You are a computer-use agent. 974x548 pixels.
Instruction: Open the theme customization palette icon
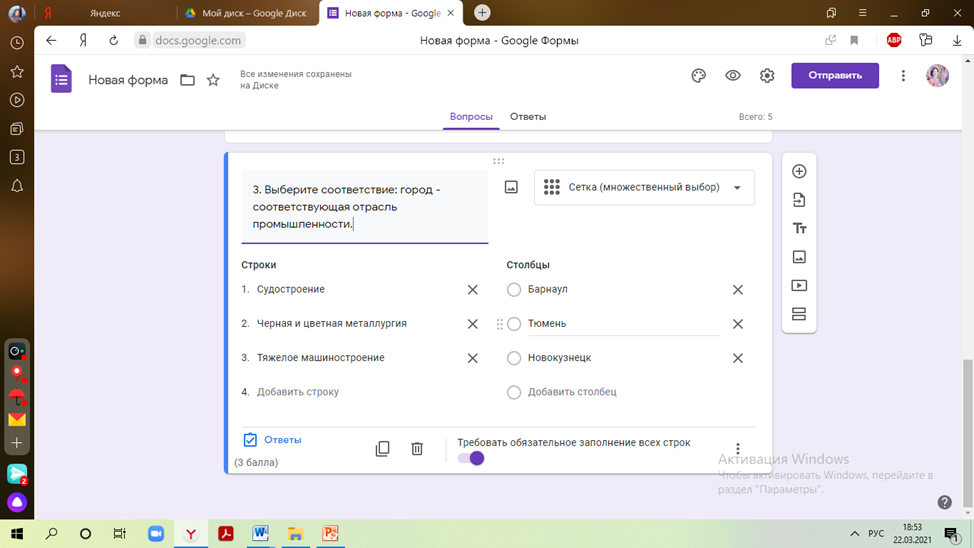point(698,76)
